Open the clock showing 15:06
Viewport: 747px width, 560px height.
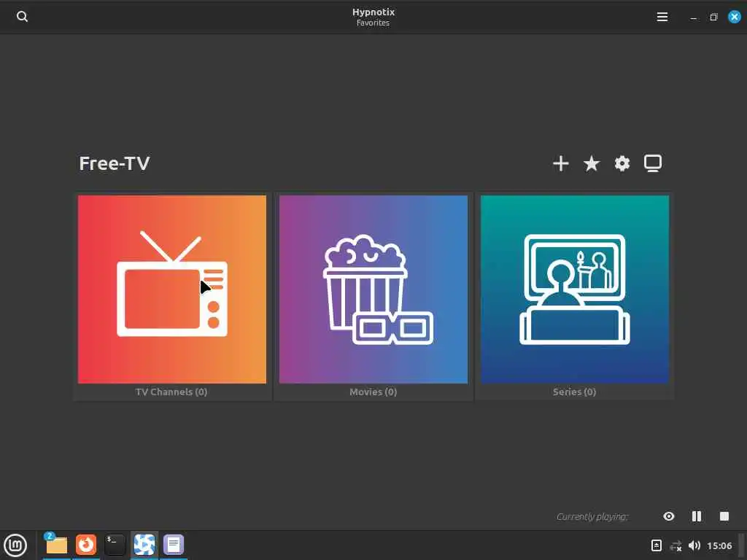pos(719,545)
